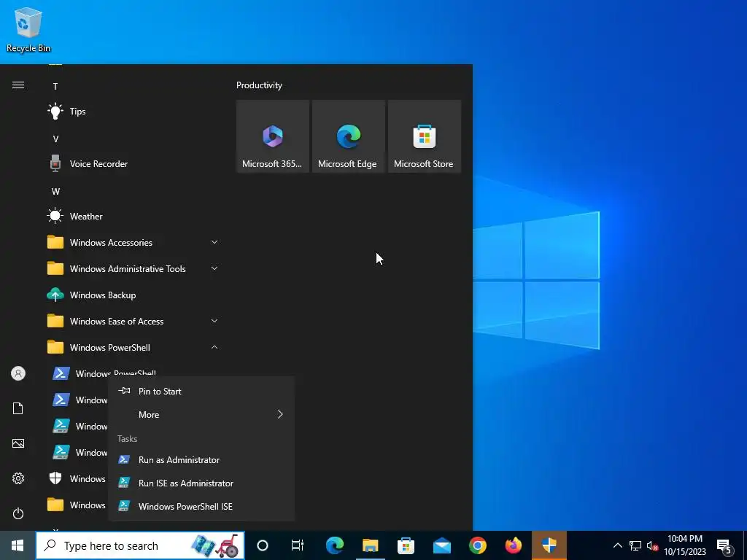This screenshot has width=747, height=560.
Task: Launch Firefox from taskbar
Action: pos(513,545)
